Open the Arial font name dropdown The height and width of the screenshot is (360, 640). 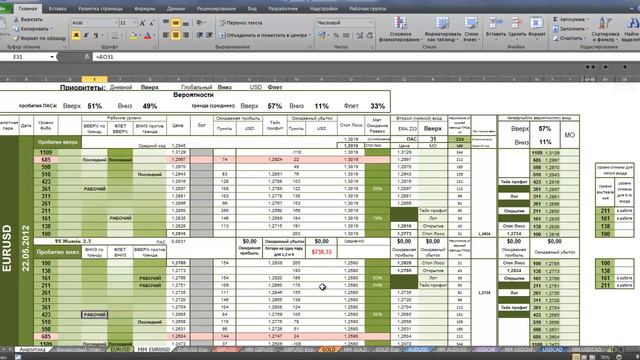[116, 23]
